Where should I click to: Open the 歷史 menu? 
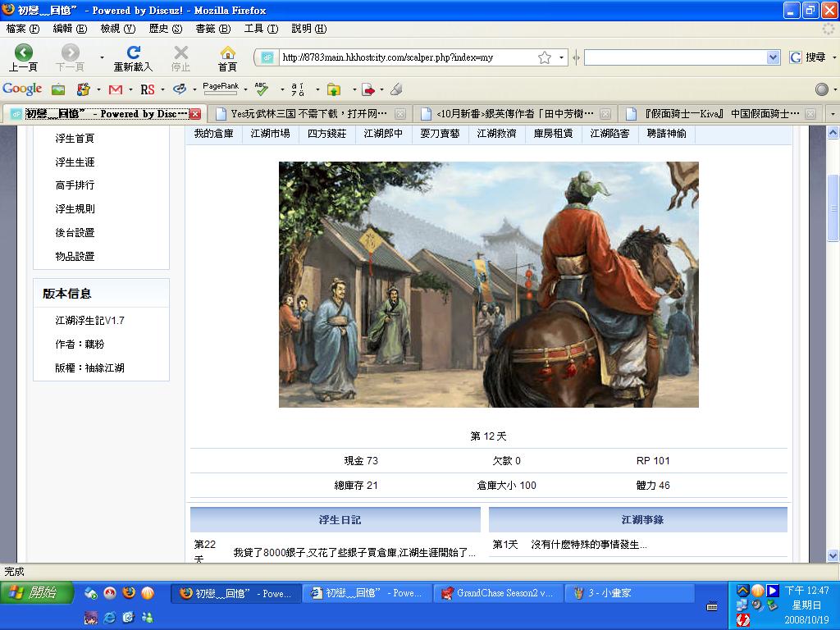pyautogui.click(x=166, y=29)
